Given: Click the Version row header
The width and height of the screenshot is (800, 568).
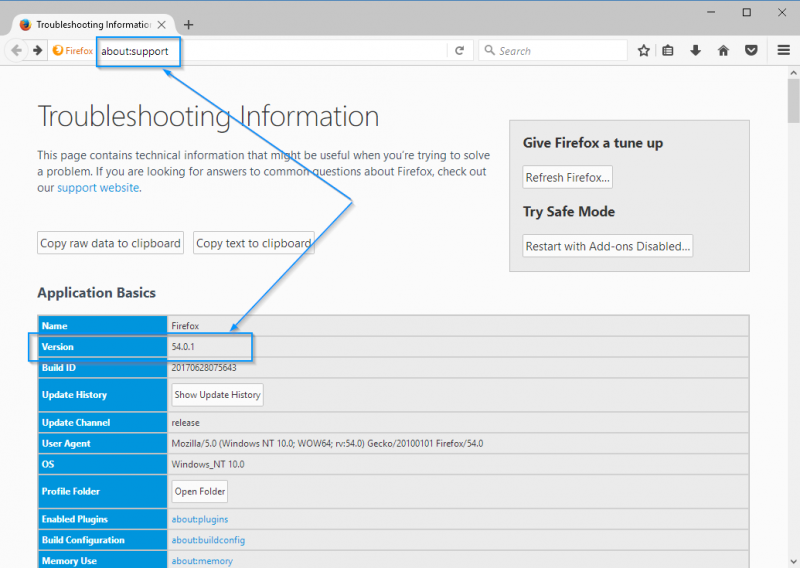Looking at the screenshot, I should coord(103,347).
